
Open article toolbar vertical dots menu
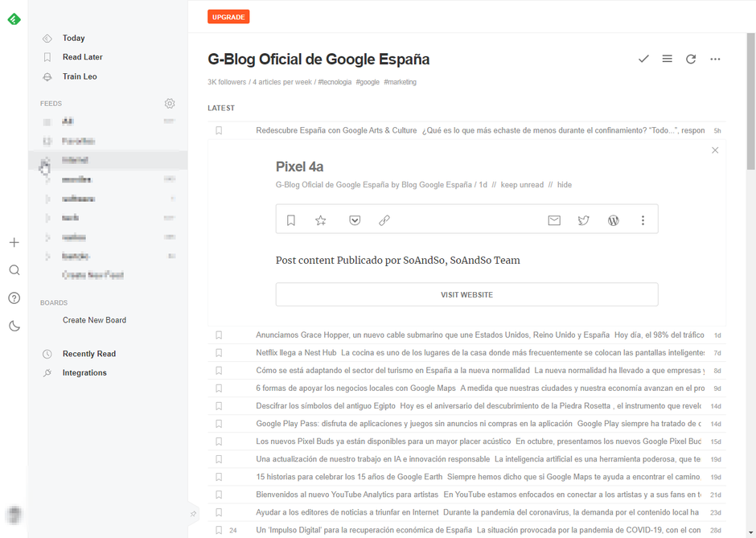pos(643,220)
